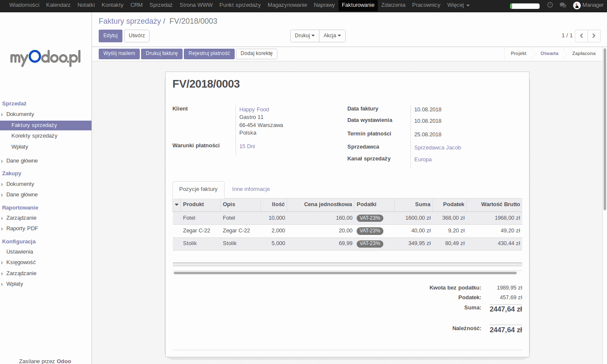
Task: Open the CRM menu
Action: 136,5
